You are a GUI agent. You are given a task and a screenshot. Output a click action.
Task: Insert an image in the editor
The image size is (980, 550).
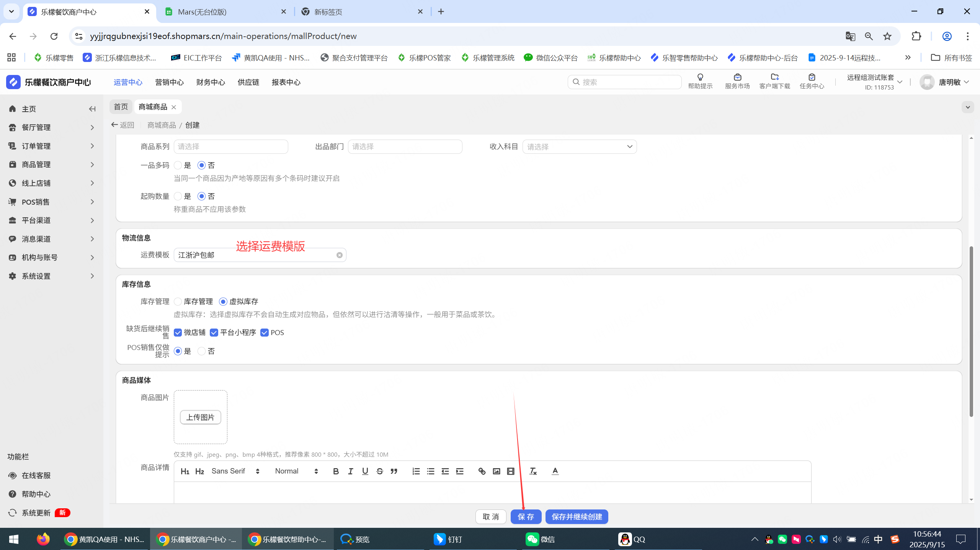tap(497, 471)
